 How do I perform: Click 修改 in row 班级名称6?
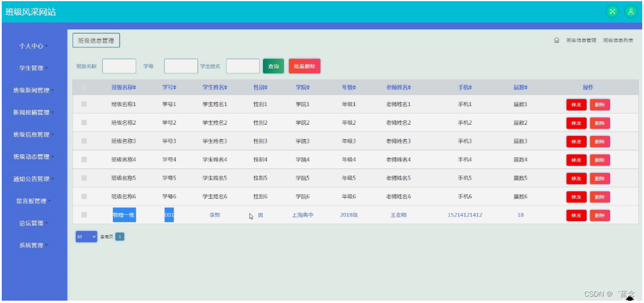576,197
